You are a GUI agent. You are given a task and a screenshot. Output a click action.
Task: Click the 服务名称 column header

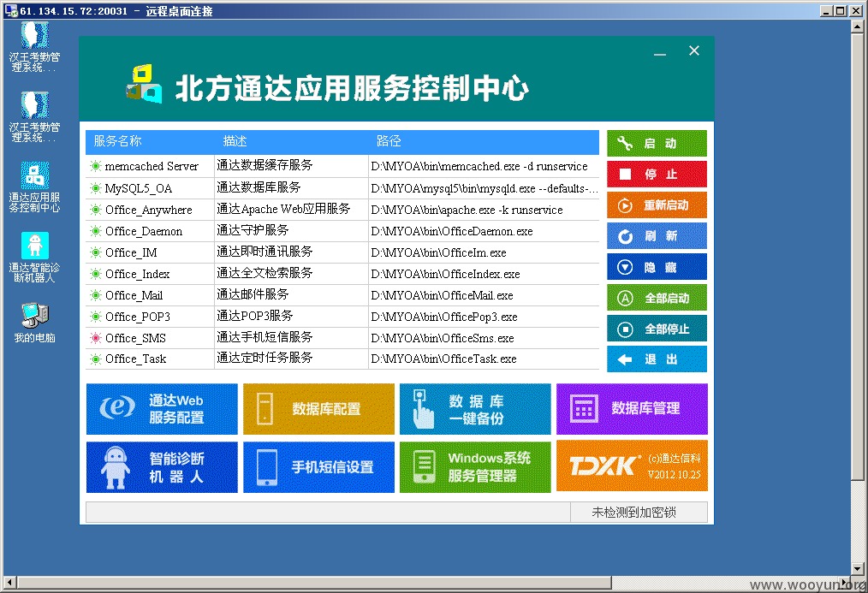pos(117,141)
